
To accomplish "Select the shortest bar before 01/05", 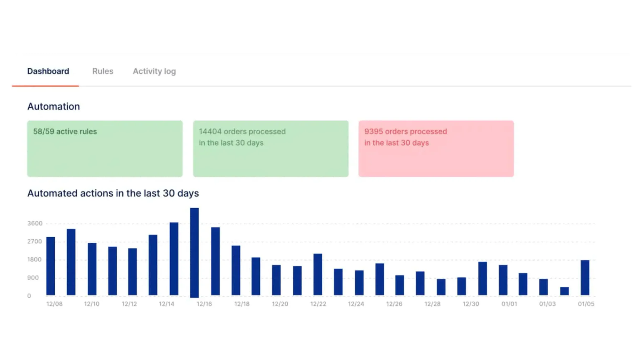I will coord(565,291).
